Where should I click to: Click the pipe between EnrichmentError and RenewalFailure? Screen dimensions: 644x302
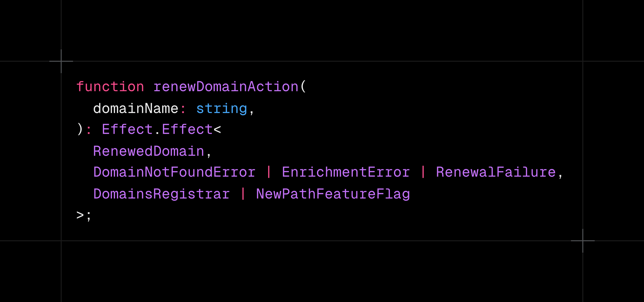(423, 172)
